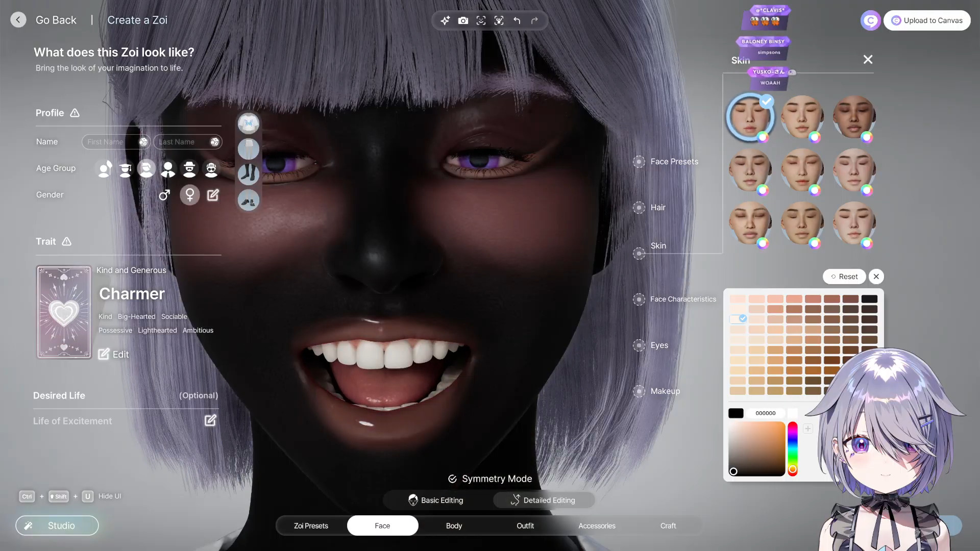Expand the Eyes section
The height and width of the screenshot is (551, 980).
tap(639, 345)
